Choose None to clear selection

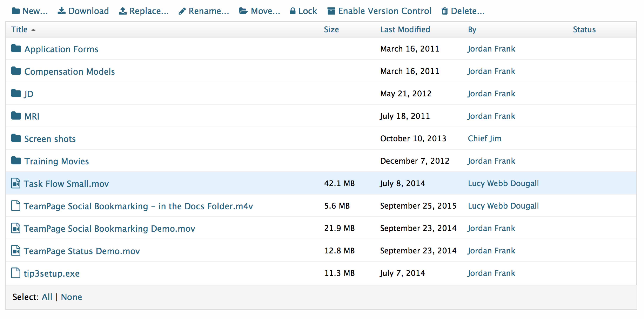click(x=71, y=297)
